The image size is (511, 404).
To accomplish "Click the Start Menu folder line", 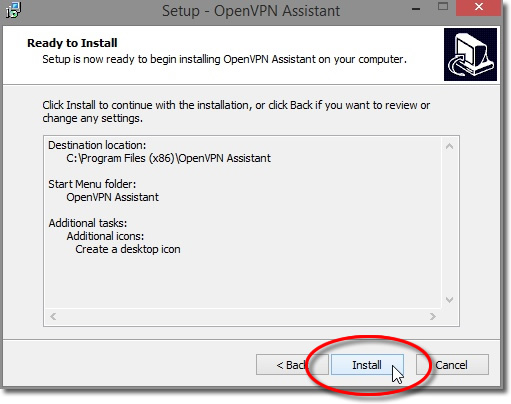I will pyautogui.click(x=92, y=184).
